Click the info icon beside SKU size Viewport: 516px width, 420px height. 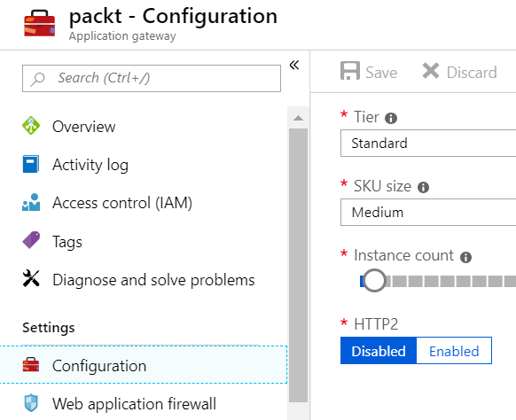[423, 187]
